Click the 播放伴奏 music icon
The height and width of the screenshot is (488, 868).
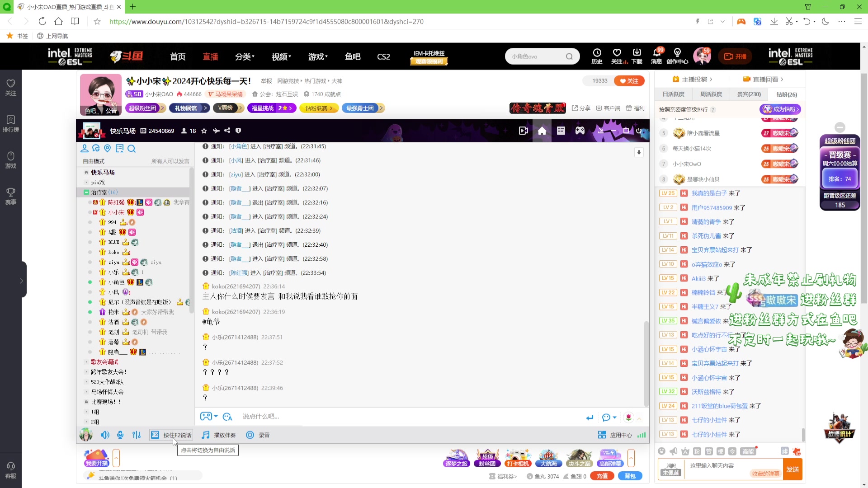tap(206, 435)
